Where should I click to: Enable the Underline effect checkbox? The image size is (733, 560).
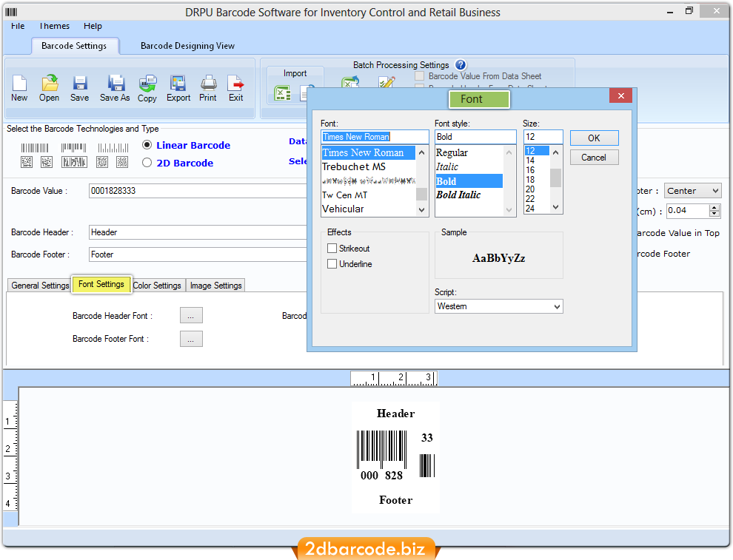coord(332,263)
